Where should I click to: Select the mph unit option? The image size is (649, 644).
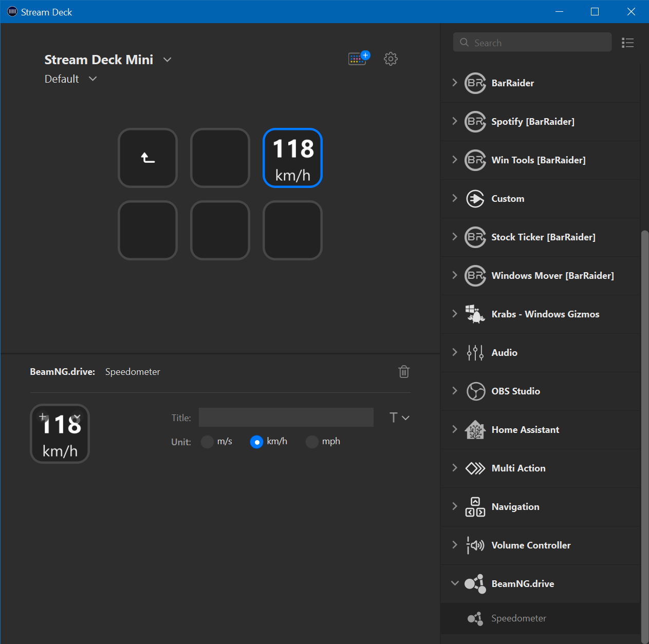(312, 442)
